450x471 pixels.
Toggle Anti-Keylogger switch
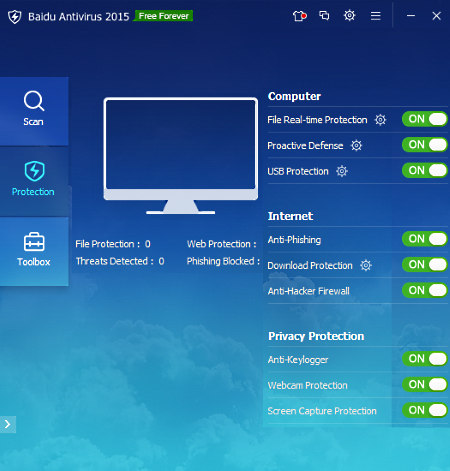425,359
